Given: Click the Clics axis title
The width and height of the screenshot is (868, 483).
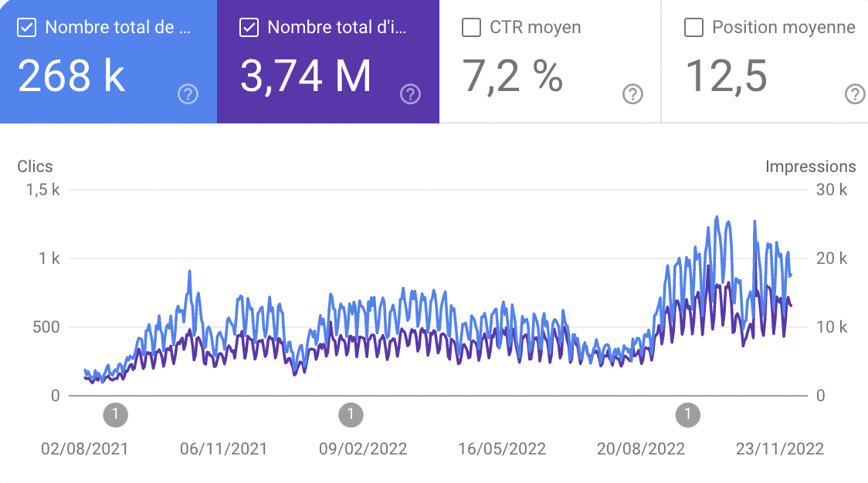Looking at the screenshot, I should pyautogui.click(x=35, y=167).
